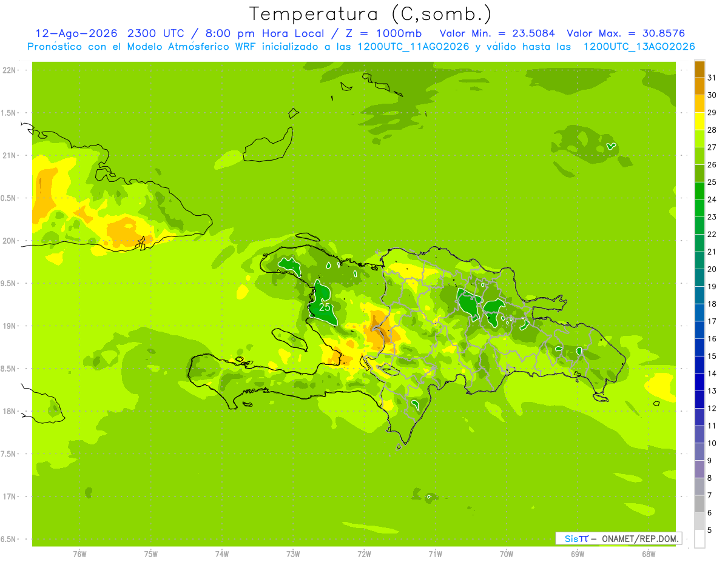Select the legend value 18
The height and width of the screenshot is (562, 728).
click(x=712, y=304)
